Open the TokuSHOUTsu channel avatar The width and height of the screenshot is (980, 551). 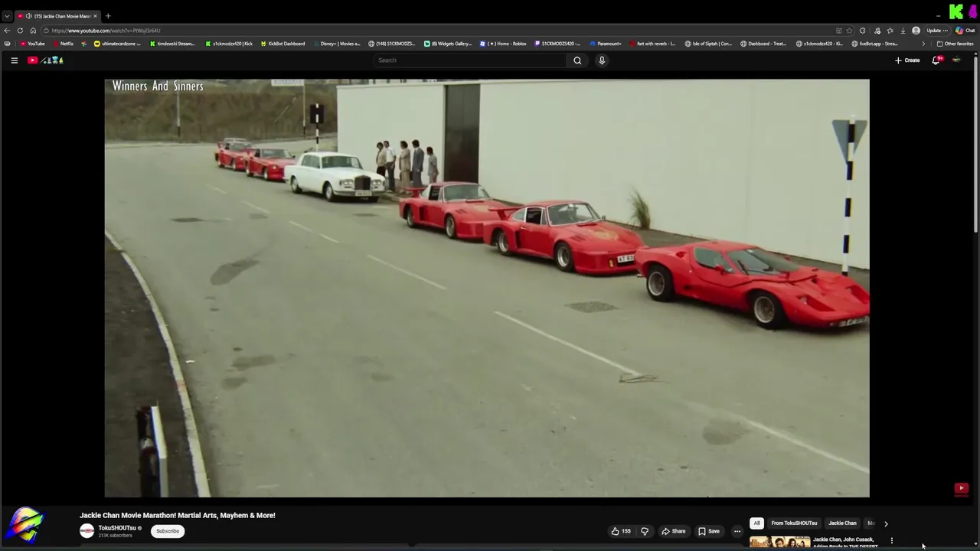pos(87,531)
